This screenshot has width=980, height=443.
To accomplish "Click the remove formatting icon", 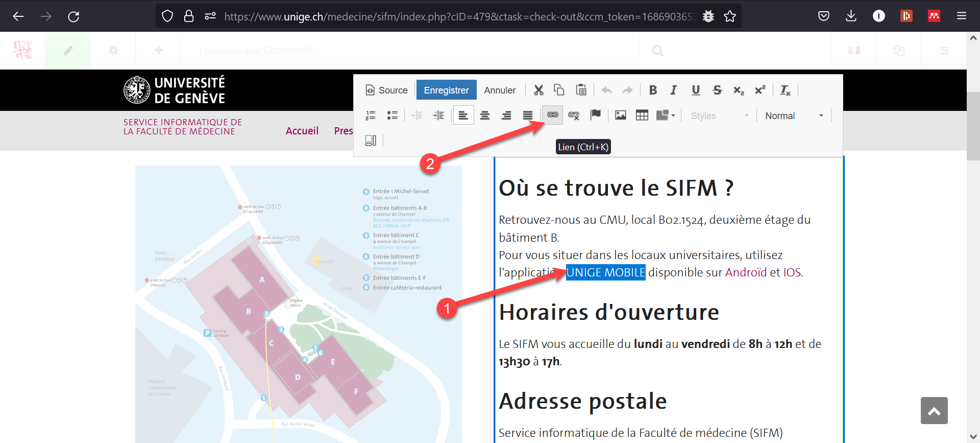I will click(x=785, y=90).
